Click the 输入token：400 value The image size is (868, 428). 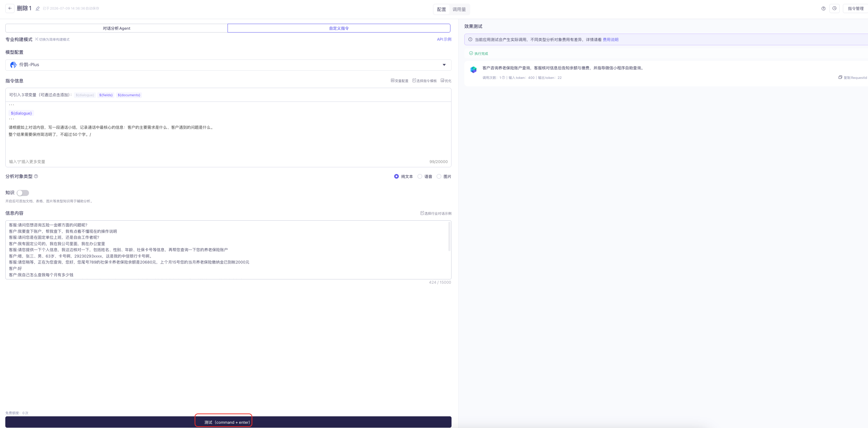point(522,78)
